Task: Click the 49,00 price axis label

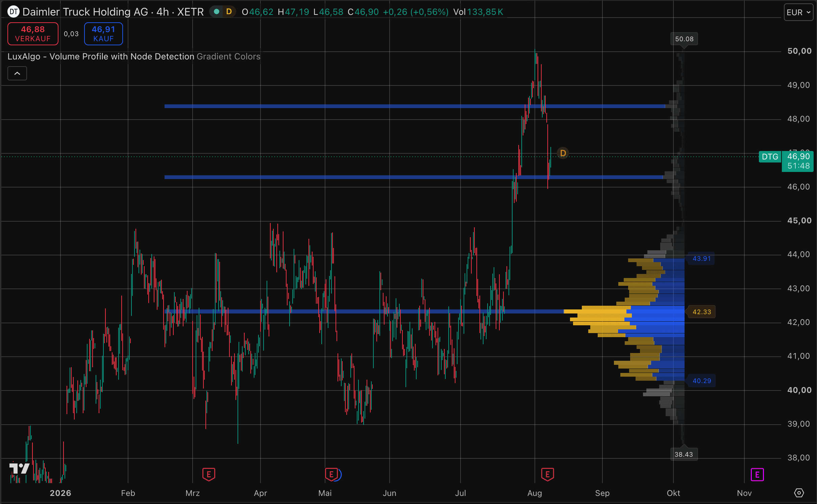Action: coord(799,85)
